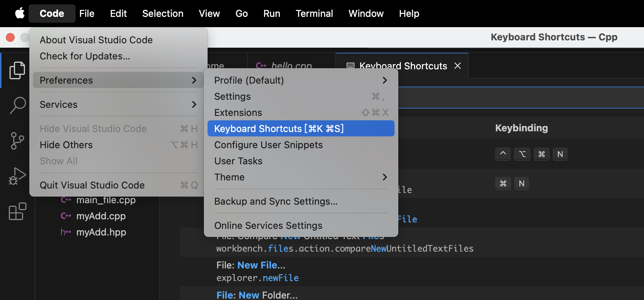This screenshot has width=644, height=300.
Task: Open the Selection menu
Action: pyautogui.click(x=163, y=14)
